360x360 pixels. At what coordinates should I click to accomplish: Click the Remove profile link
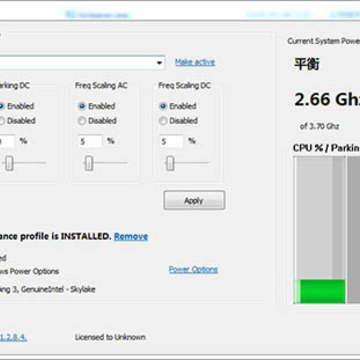[131, 236]
